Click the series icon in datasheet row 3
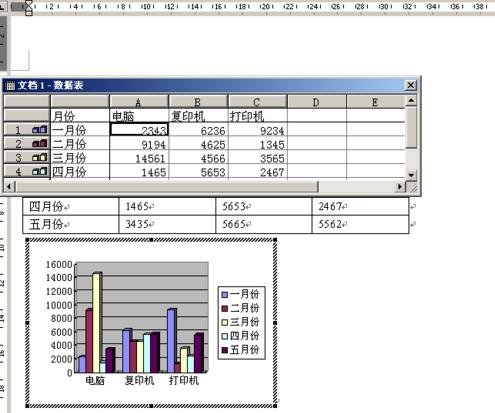This screenshot has height=413, width=495. pyautogui.click(x=40, y=157)
